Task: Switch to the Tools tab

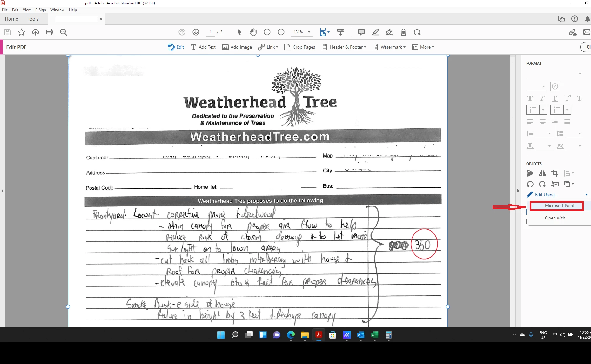Action: pyautogui.click(x=33, y=19)
